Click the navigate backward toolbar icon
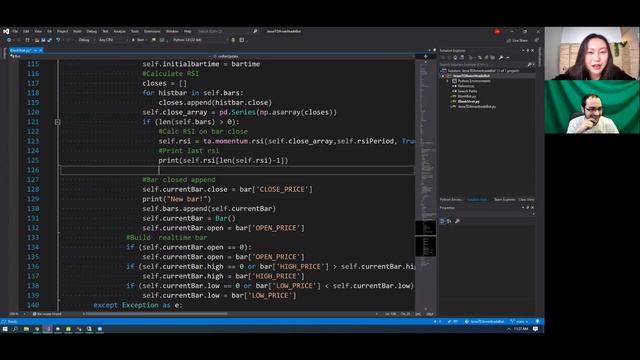The image size is (640, 360). click(x=9, y=40)
